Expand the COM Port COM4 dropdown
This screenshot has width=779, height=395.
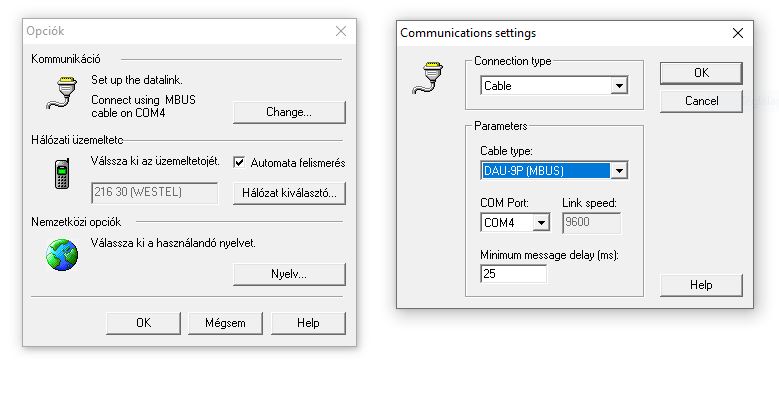click(x=541, y=222)
